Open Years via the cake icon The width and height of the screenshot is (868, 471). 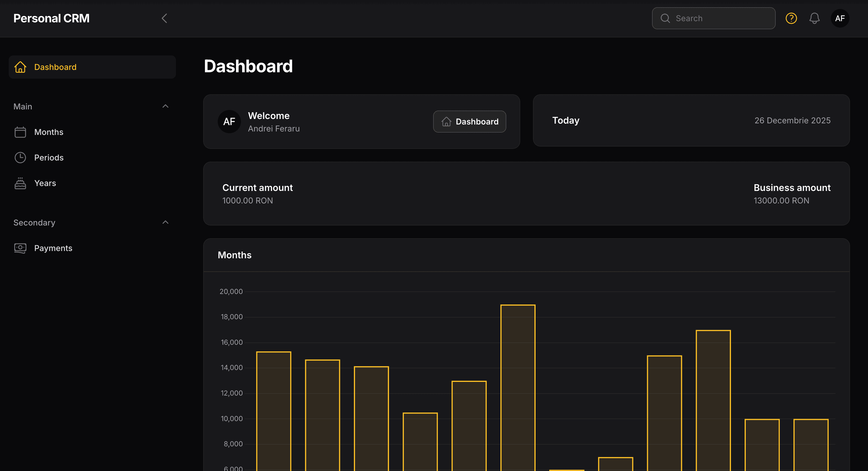[20, 183]
